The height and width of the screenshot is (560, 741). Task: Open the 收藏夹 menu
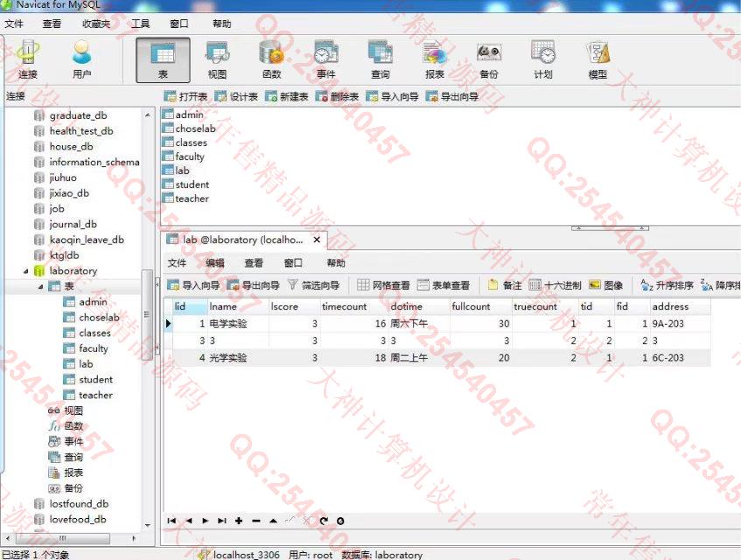coord(96,24)
